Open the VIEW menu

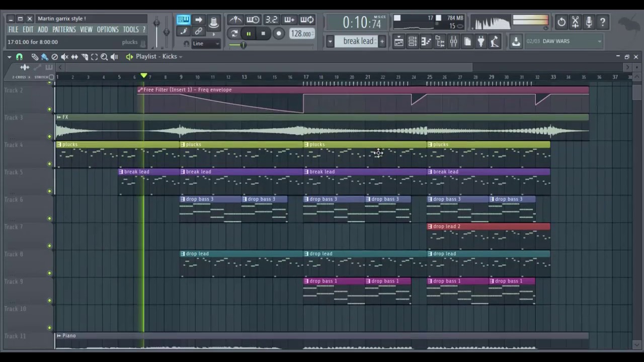coord(86,30)
